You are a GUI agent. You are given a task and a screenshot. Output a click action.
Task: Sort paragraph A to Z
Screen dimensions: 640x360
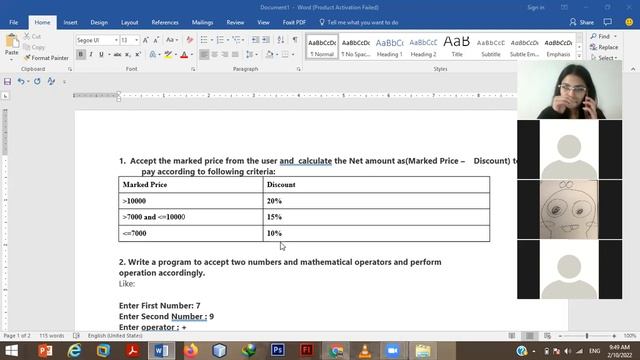281,40
